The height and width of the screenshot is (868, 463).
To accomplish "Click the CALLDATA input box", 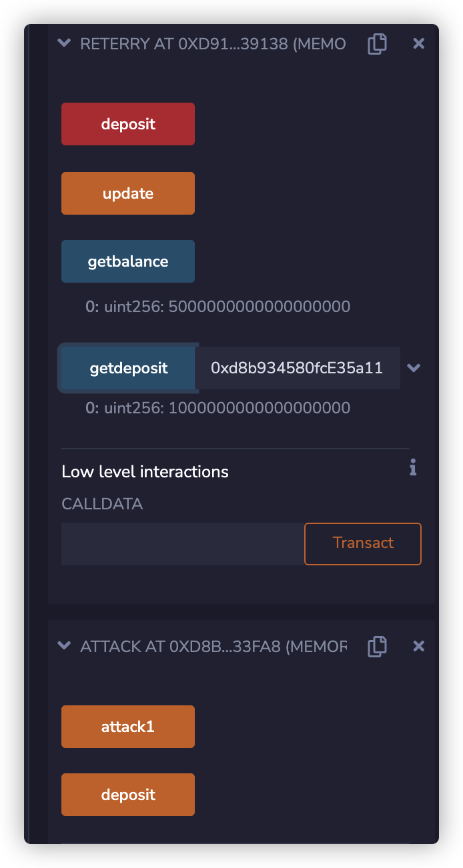I will pyautogui.click(x=183, y=544).
